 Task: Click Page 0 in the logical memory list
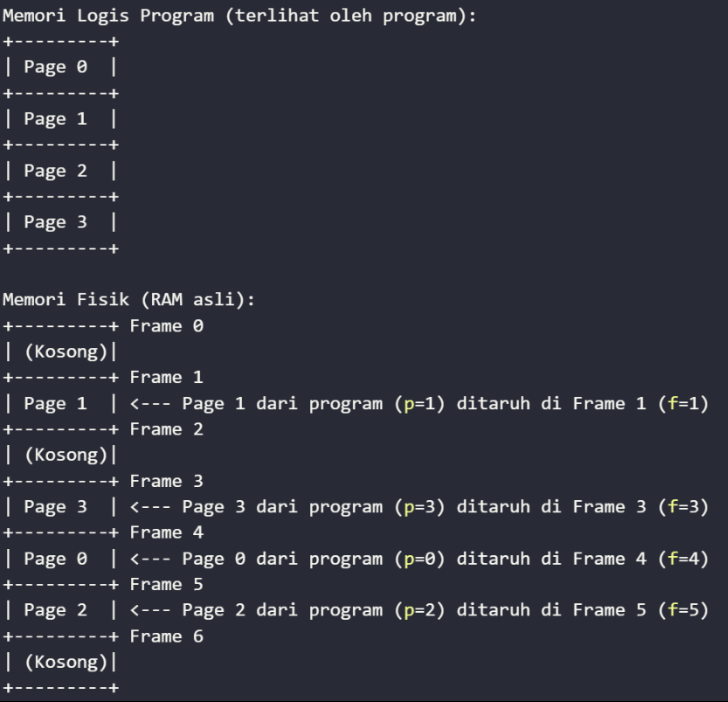(x=55, y=67)
